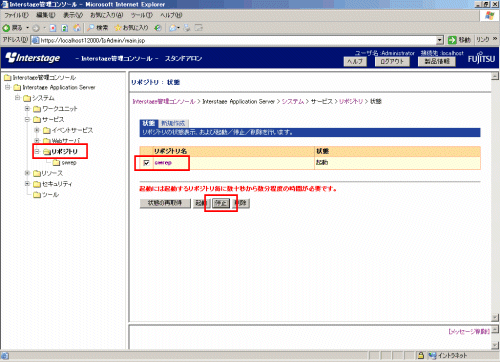
Task: Open the address bar dropdown arrow
Action: [x=440, y=40]
